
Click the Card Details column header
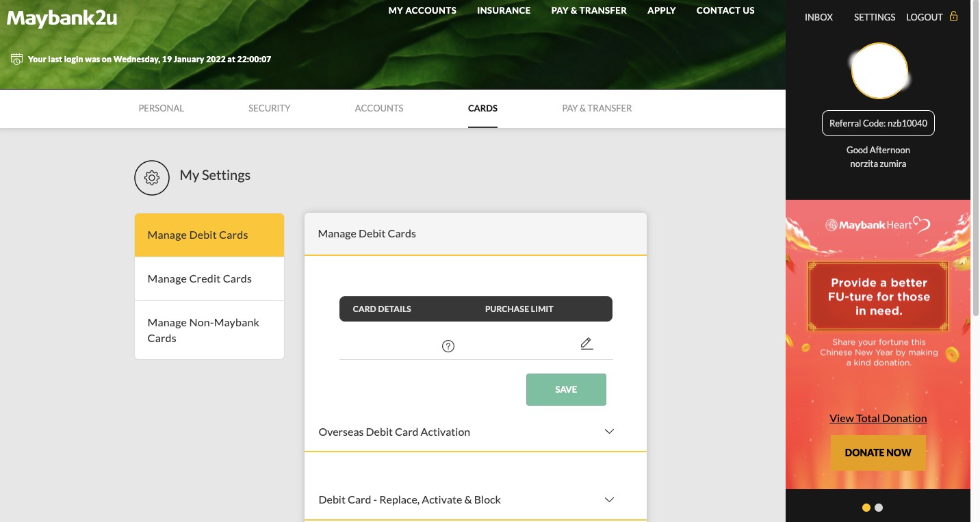pyautogui.click(x=382, y=309)
